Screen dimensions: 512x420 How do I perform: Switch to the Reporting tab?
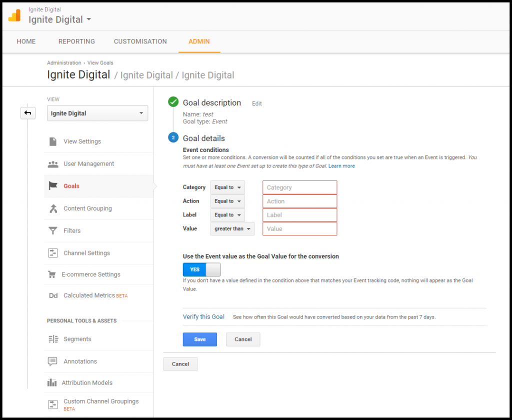(76, 41)
